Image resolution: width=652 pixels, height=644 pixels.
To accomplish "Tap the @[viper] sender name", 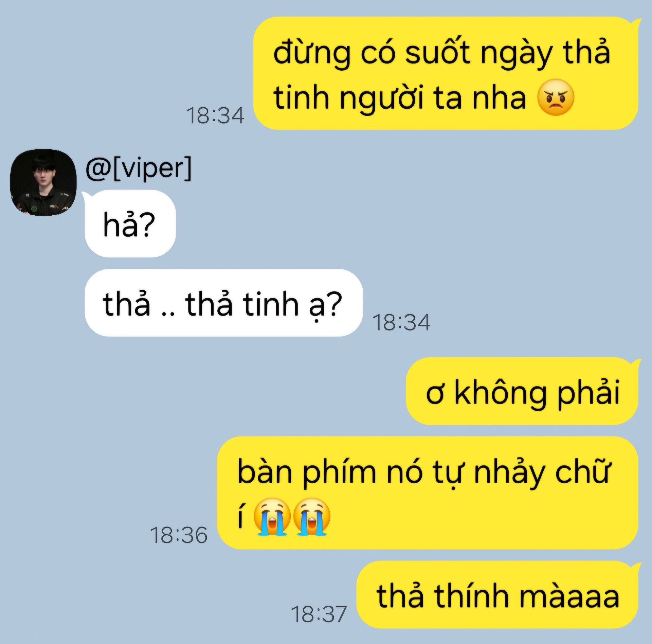I will point(139,168).
